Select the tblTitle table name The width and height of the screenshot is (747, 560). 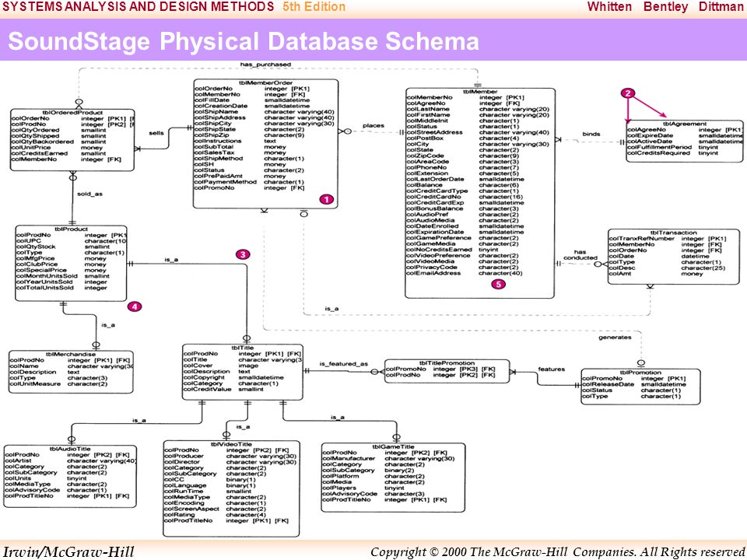[x=243, y=348]
